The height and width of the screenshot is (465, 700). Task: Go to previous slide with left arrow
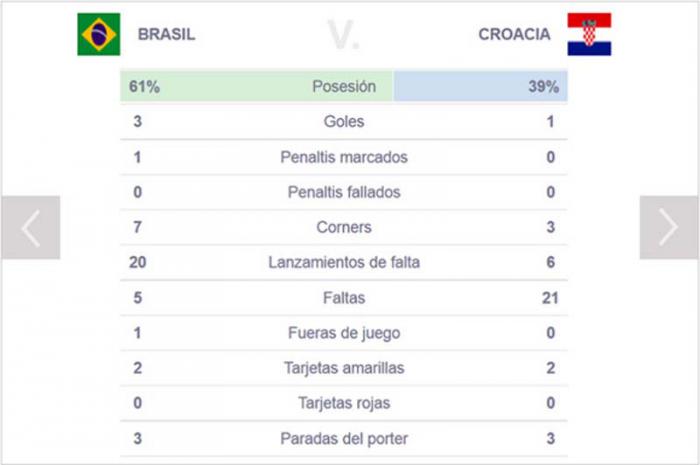[31, 228]
